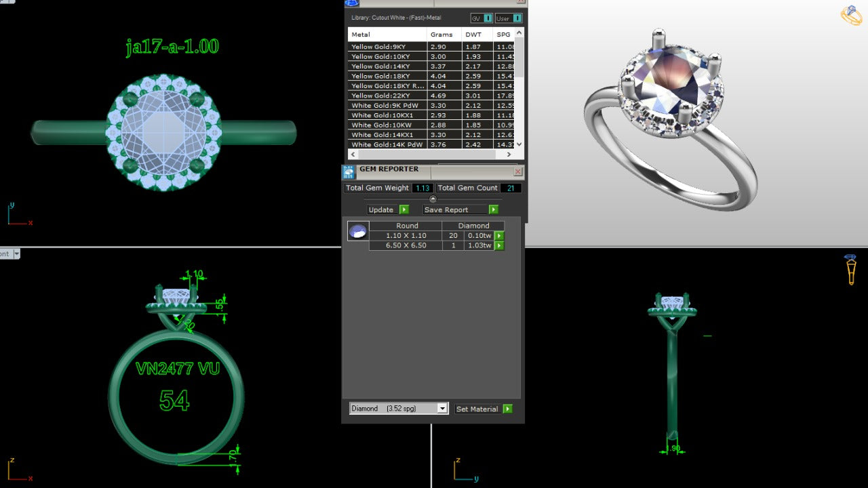The image size is (868, 488).
Task: Select the Yellow Gold:10KY row
Action: point(431,56)
